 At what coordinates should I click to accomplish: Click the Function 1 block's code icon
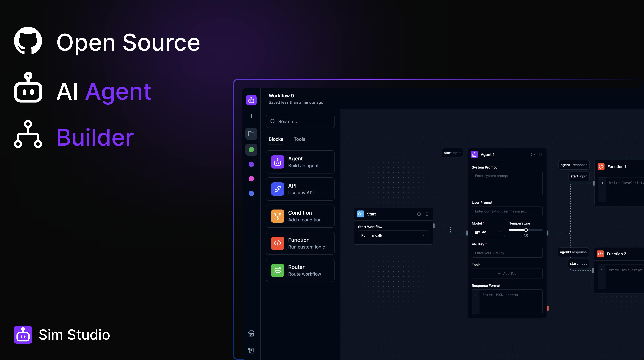(601, 166)
